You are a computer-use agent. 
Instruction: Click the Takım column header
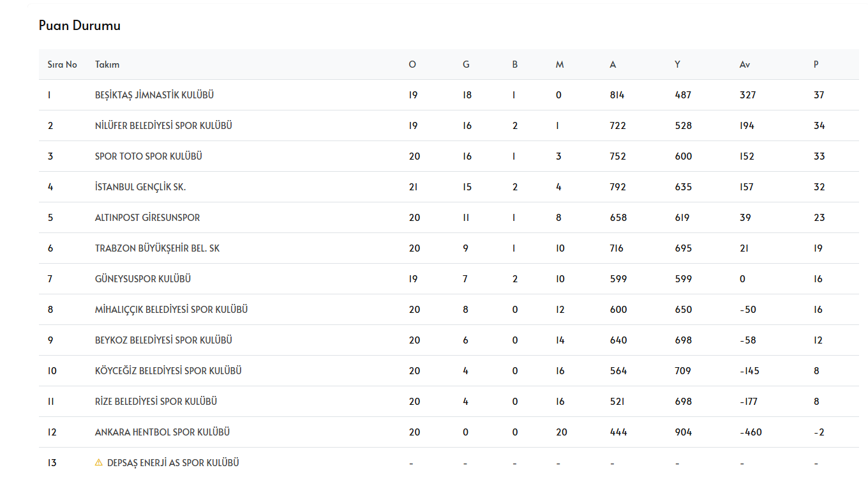point(107,64)
